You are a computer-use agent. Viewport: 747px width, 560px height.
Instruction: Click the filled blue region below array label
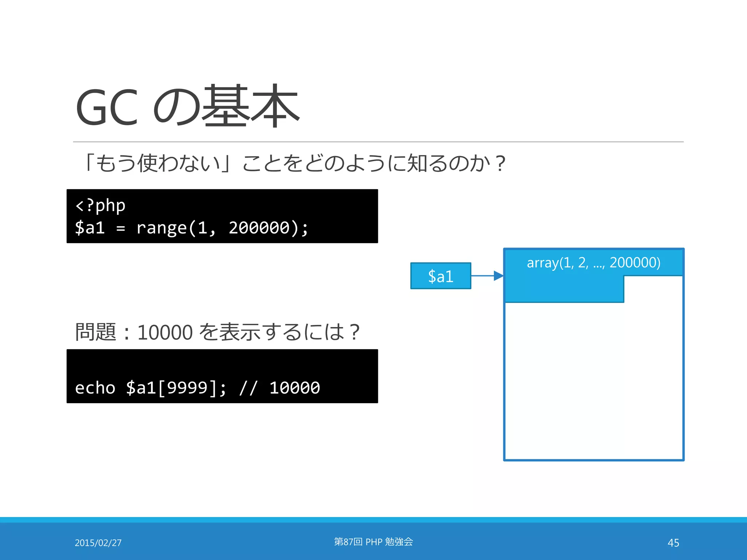(x=564, y=289)
